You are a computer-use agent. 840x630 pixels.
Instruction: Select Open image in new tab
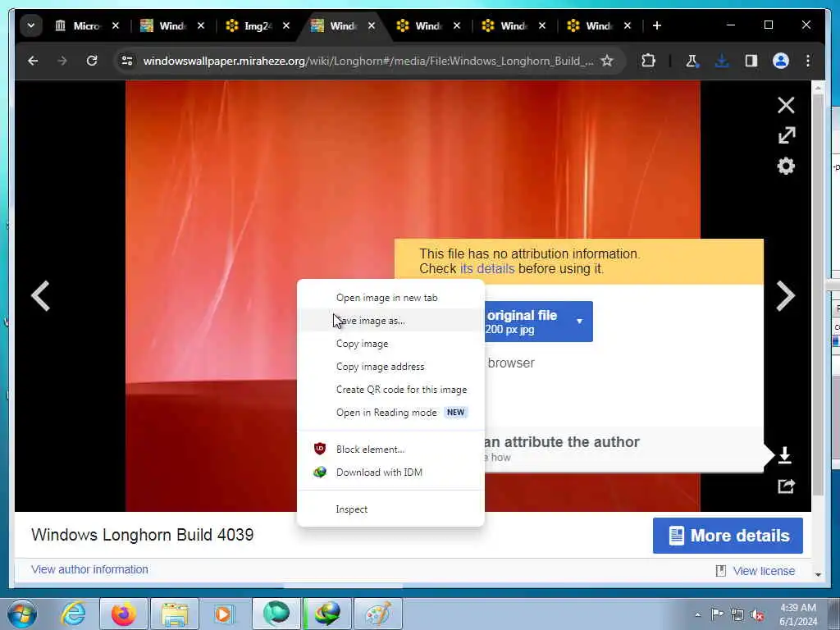(x=390, y=298)
